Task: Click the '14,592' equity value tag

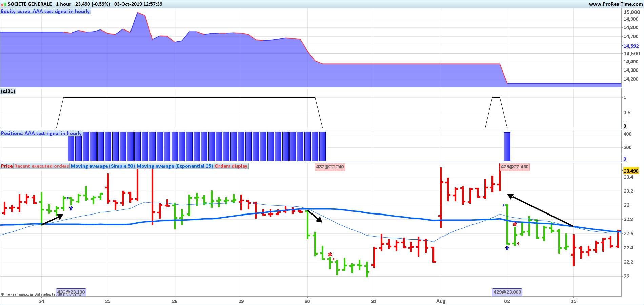Action: (x=631, y=46)
